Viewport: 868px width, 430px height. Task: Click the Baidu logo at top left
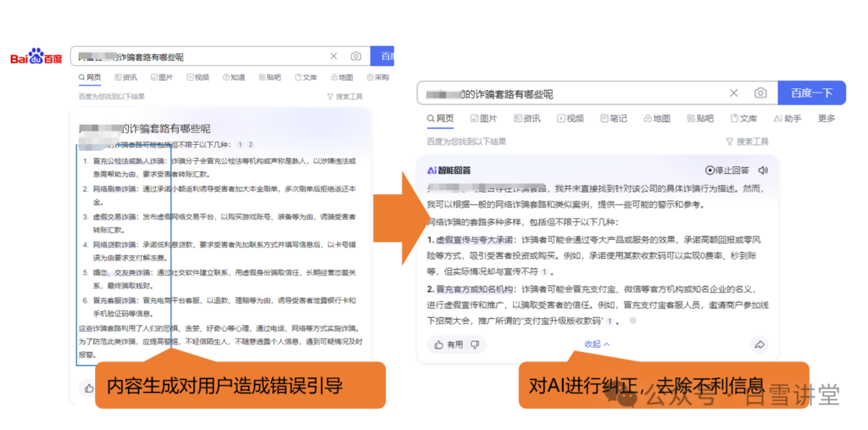(36, 57)
